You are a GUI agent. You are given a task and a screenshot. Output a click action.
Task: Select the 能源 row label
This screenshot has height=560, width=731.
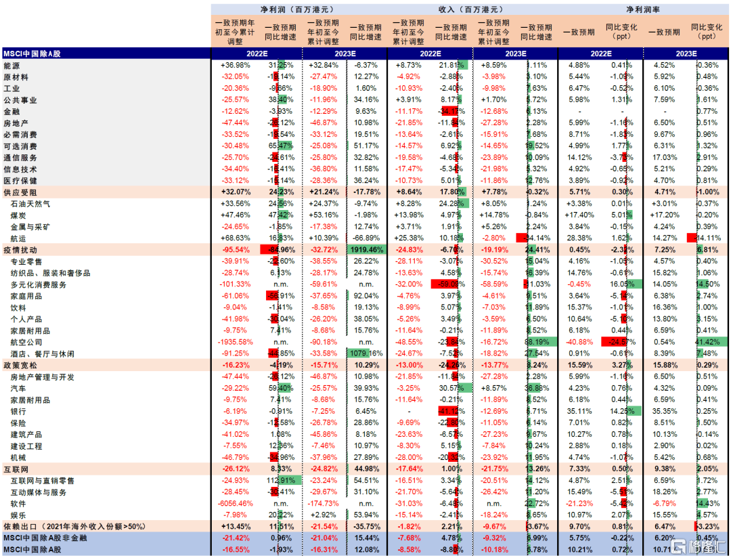click(12, 65)
